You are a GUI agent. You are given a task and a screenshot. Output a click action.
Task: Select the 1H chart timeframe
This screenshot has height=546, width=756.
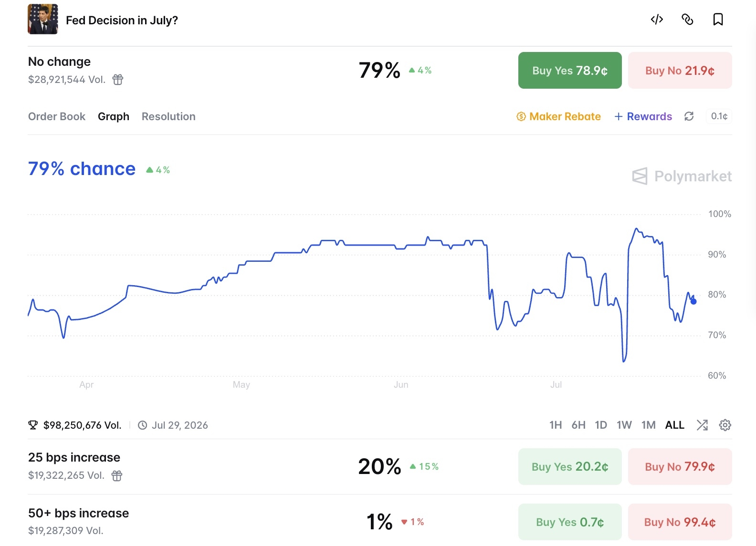tap(556, 425)
